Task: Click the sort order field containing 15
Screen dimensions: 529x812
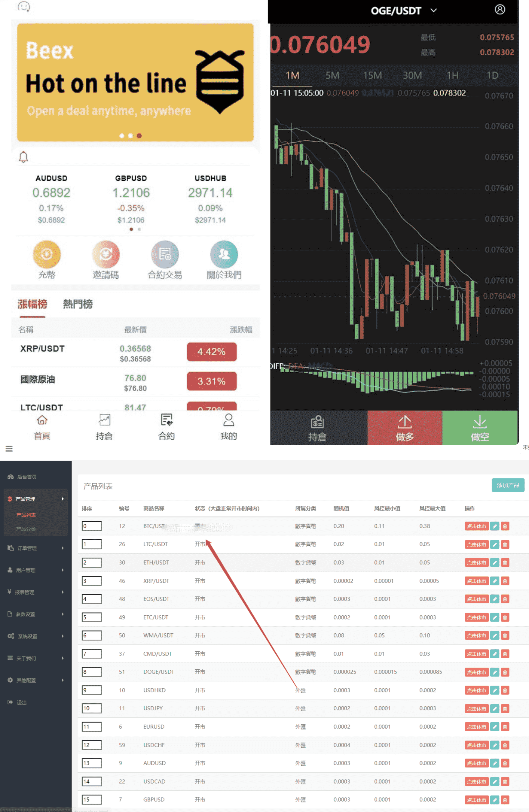Action: point(92,799)
